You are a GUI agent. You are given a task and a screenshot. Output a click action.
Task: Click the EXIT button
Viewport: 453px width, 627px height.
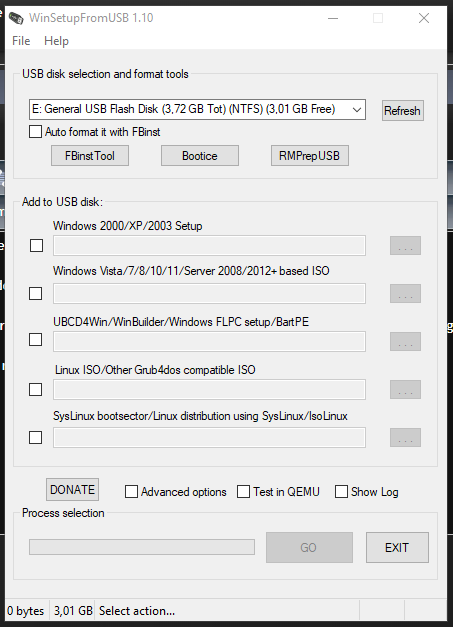397,547
